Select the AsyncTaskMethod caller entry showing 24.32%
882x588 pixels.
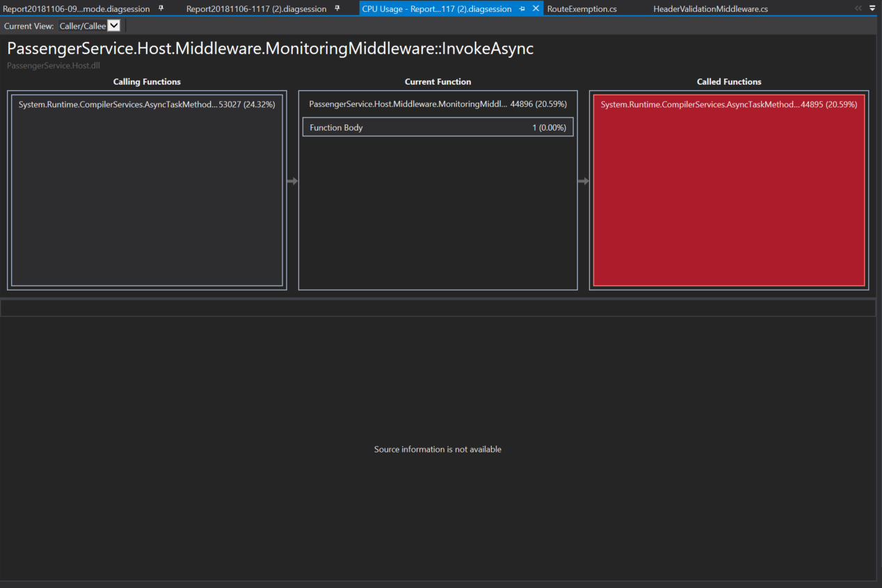(x=147, y=104)
